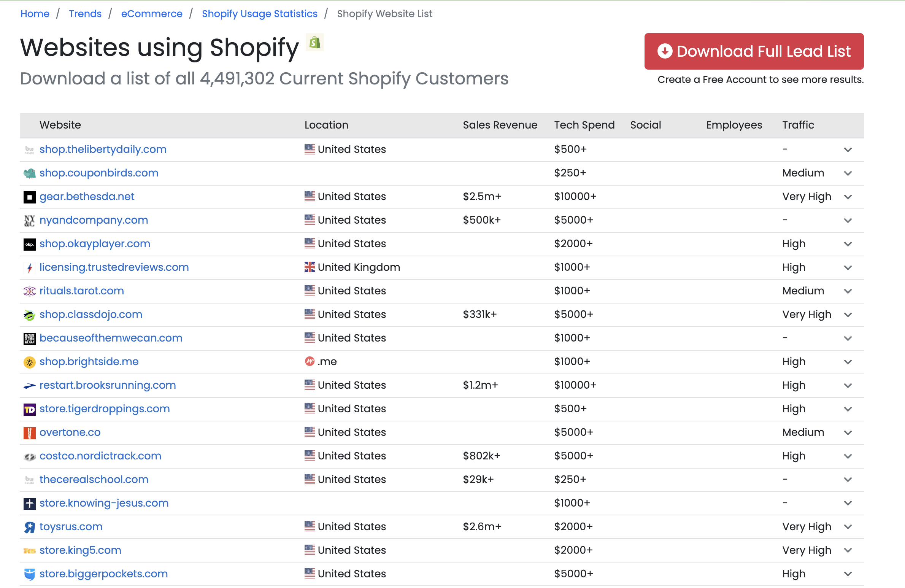The width and height of the screenshot is (905, 588).
Task: Expand the toysrus.com row chevron
Action: pyautogui.click(x=848, y=527)
